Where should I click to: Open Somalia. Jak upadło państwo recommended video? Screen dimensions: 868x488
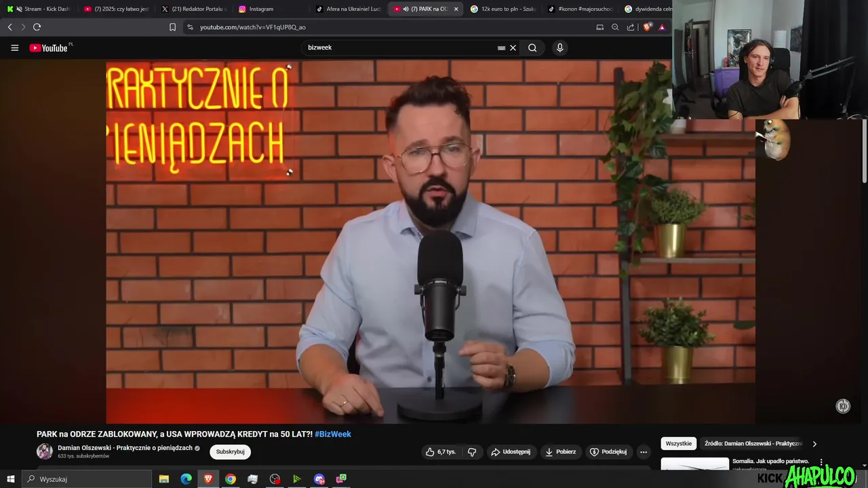(770, 461)
